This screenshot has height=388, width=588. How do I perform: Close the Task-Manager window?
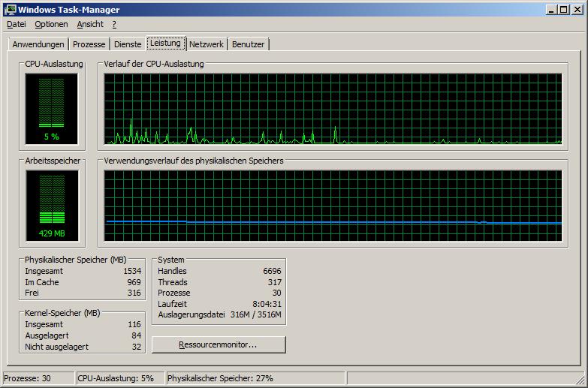coord(577,10)
